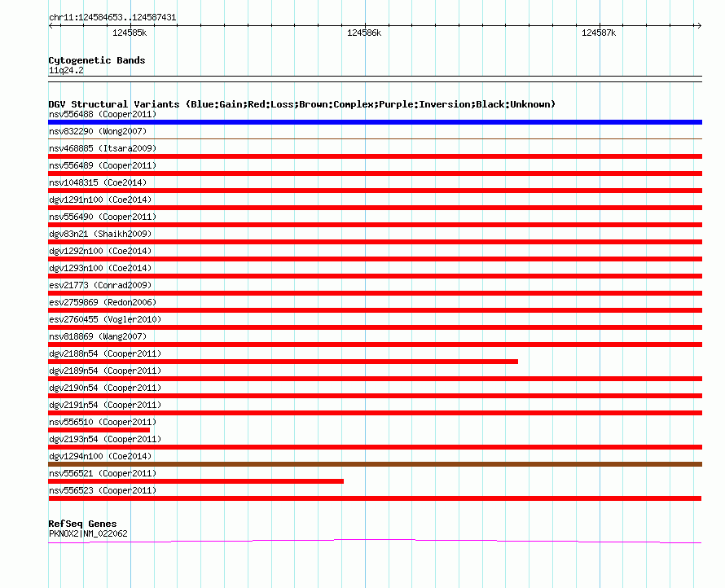This screenshot has height=588, width=725.
Task: Open the esv2760455 (Vogler2010) label
Action: (105, 319)
